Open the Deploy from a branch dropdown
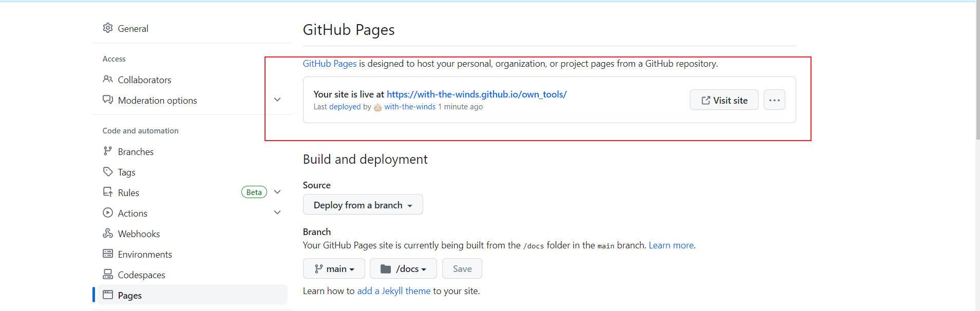980x311 pixels. pos(363,205)
